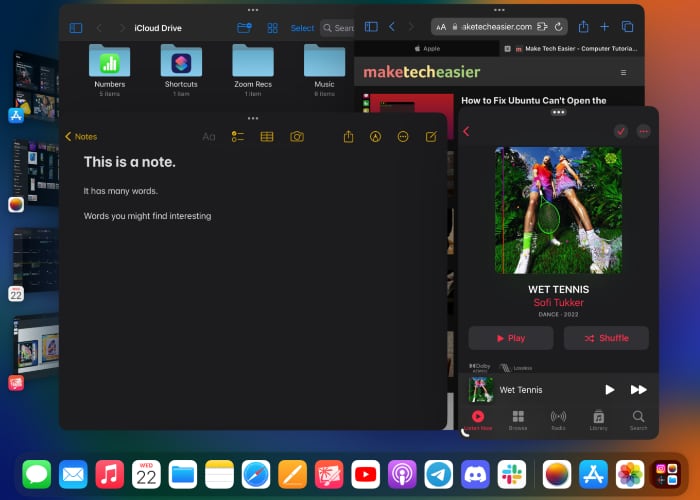Open Radio tab in Music
Viewport: 700px width, 500px height.
[x=558, y=420]
